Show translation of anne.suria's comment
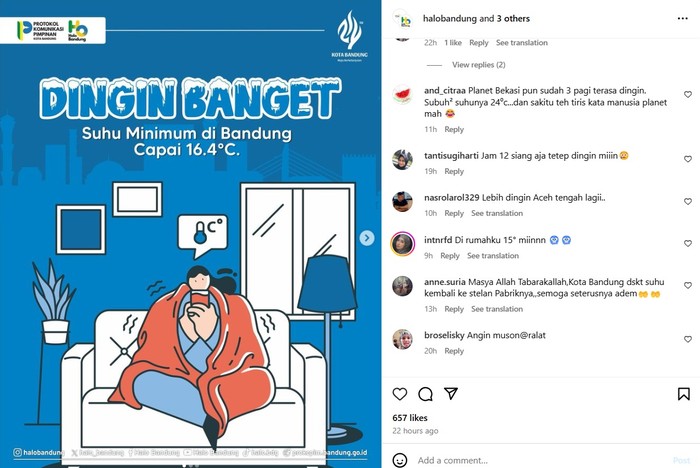The width and height of the screenshot is (700, 468). coord(497,309)
